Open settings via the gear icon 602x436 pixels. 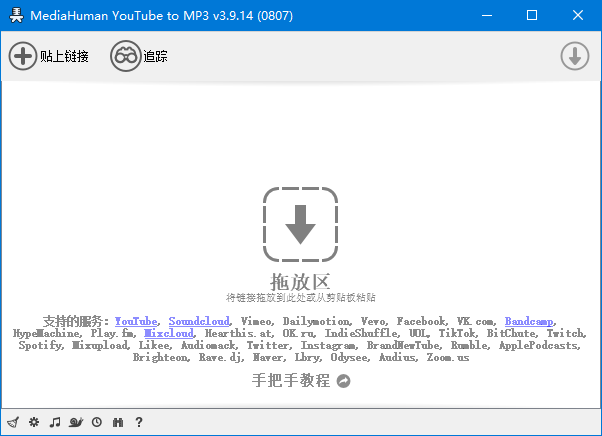34,422
